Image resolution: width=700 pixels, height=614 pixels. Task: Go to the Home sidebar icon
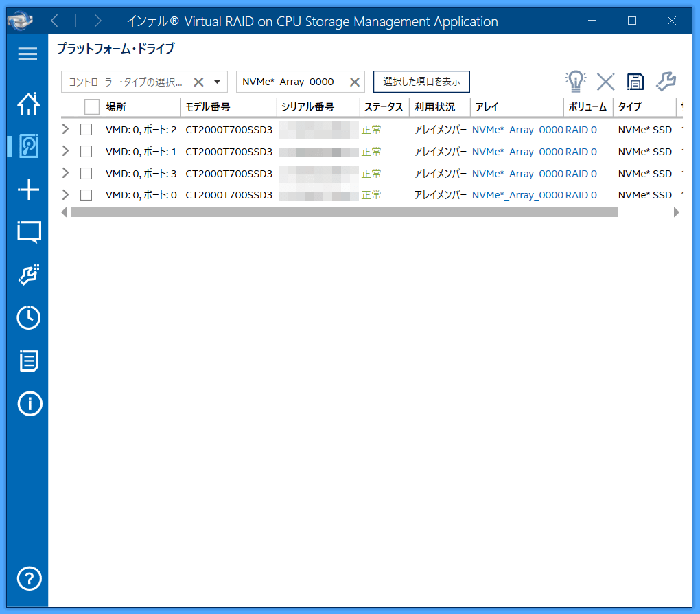(29, 104)
